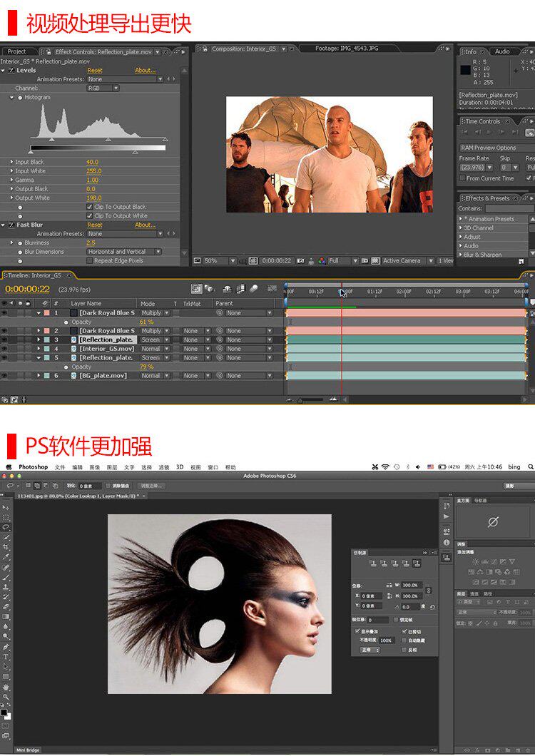Open the RGB Channel dropdown
535x756 pixels.
tap(103, 88)
